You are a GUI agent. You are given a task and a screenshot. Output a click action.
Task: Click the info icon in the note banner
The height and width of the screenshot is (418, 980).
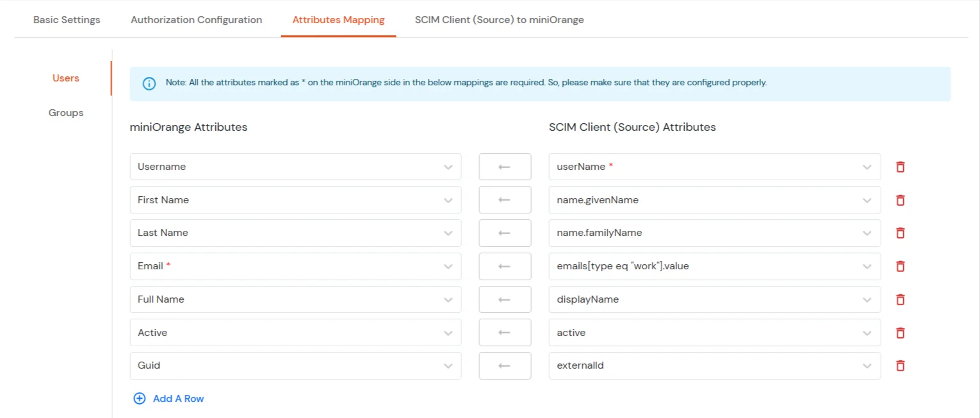click(149, 83)
